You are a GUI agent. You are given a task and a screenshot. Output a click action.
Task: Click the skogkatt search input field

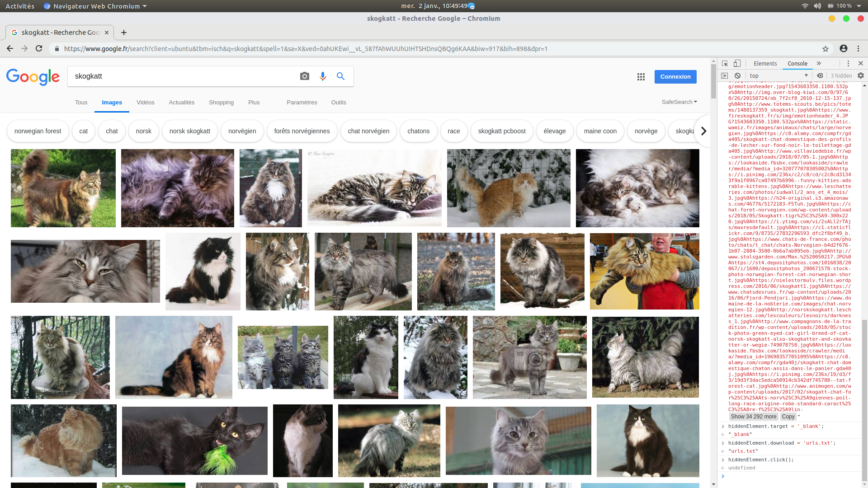tap(181, 76)
